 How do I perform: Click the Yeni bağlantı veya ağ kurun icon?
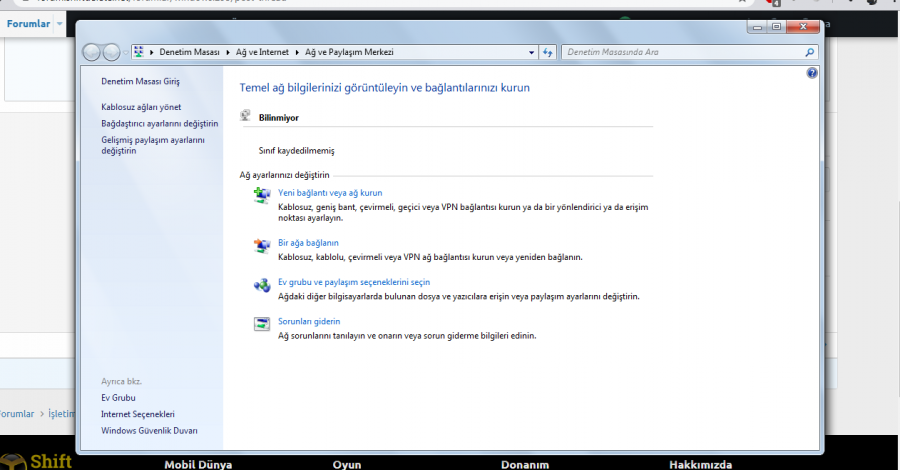point(262,196)
